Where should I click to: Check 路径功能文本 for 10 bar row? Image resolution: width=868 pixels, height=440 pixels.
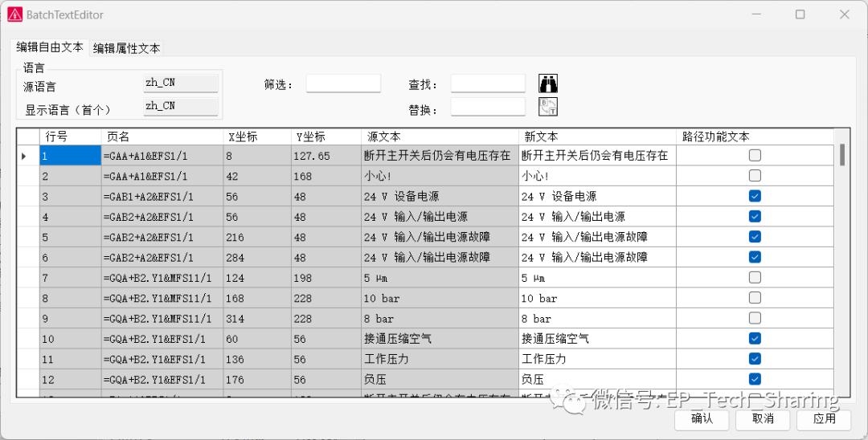755,298
